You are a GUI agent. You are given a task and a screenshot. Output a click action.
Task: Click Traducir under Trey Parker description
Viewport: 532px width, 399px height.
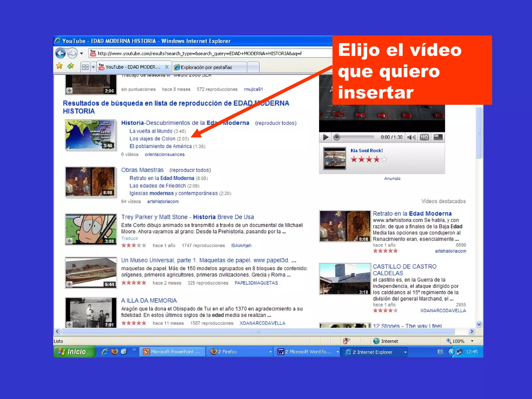(130, 238)
